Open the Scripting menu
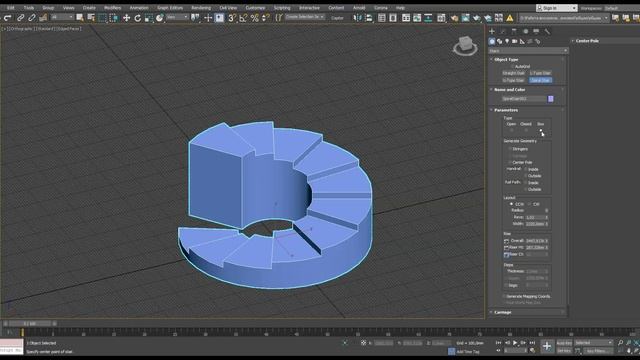 (282, 8)
